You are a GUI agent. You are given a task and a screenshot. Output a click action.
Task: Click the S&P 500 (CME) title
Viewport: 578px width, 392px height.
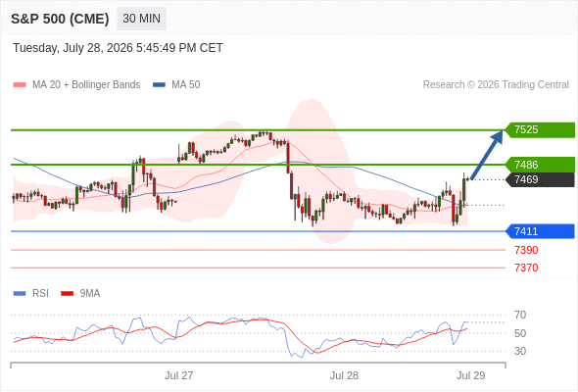[60, 19]
